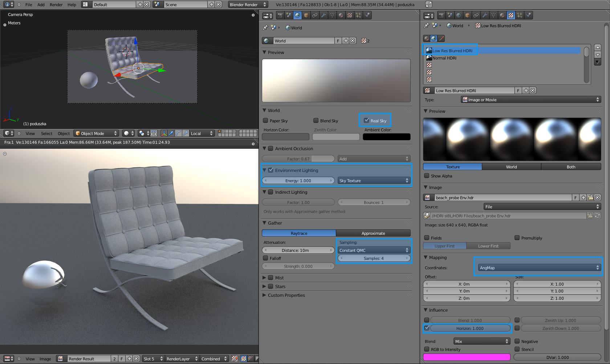Enable Blend Sky checkbox
Image resolution: width=610 pixels, height=364 pixels.
316,120
